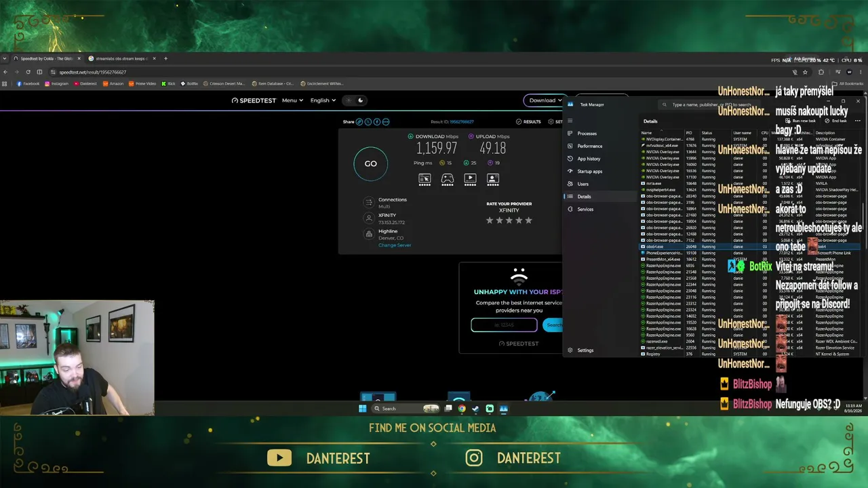Click the video streaming experience rating icon
This screenshot has width=868, height=488.
pos(470,179)
